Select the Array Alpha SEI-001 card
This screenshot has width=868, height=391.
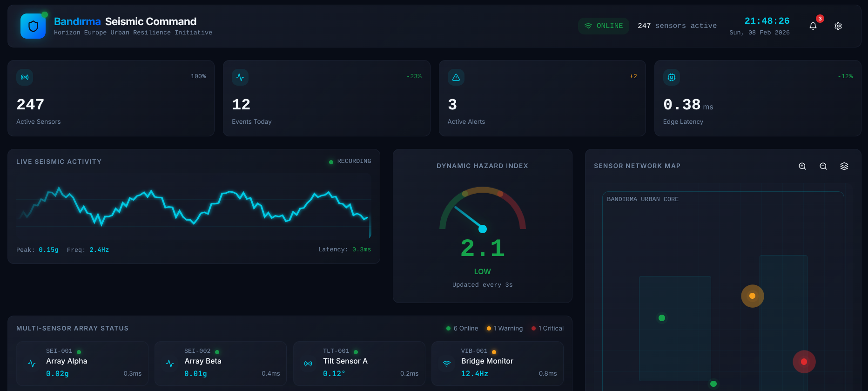point(82,364)
